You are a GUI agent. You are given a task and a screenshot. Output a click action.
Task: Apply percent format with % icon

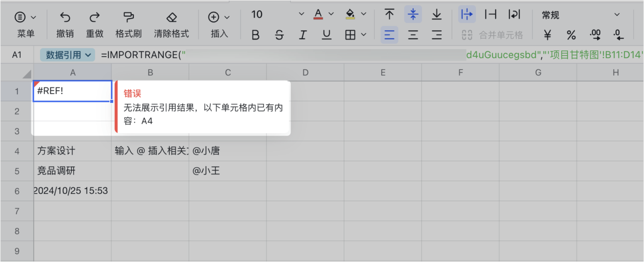click(x=571, y=35)
